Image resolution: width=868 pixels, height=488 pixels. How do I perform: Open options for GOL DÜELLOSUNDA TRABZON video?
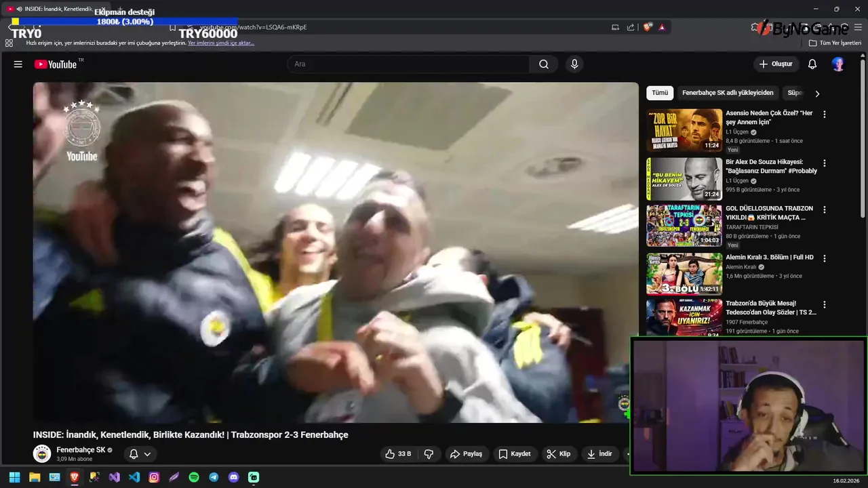pyautogui.click(x=825, y=211)
